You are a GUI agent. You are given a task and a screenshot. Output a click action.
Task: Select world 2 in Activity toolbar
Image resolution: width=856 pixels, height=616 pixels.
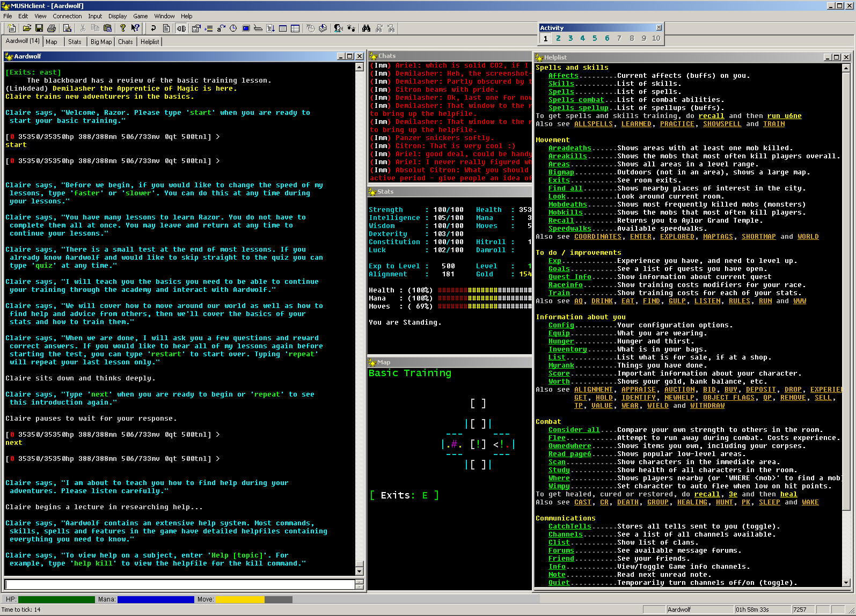click(558, 38)
